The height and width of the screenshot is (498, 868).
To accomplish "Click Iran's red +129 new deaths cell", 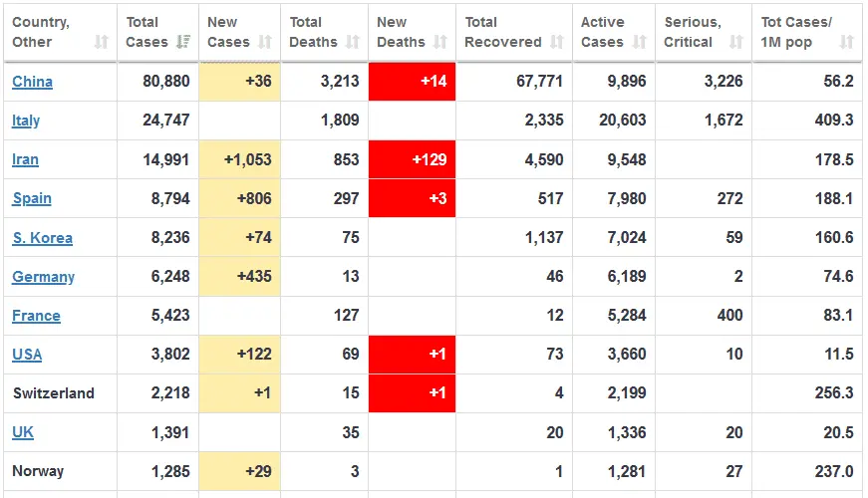I will coord(412,159).
